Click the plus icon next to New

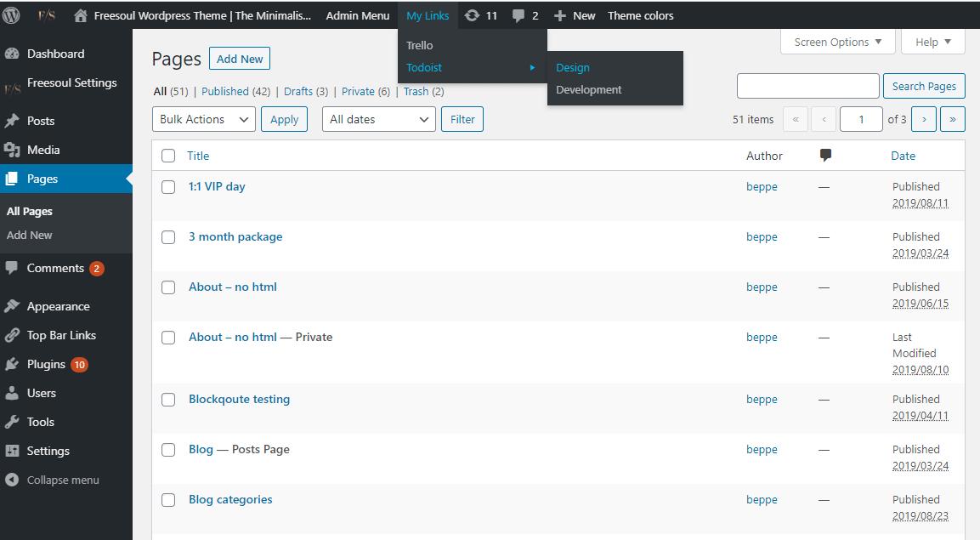pyautogui.click(x=560, y=15)
